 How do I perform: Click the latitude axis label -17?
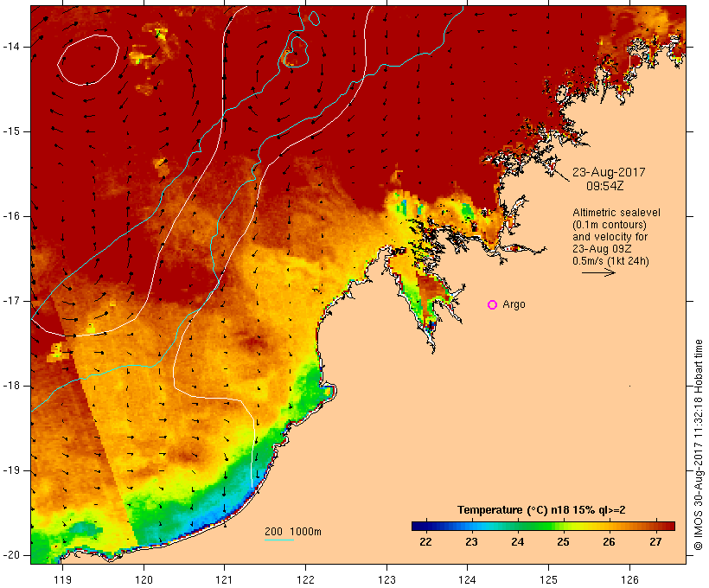point(11,301)
